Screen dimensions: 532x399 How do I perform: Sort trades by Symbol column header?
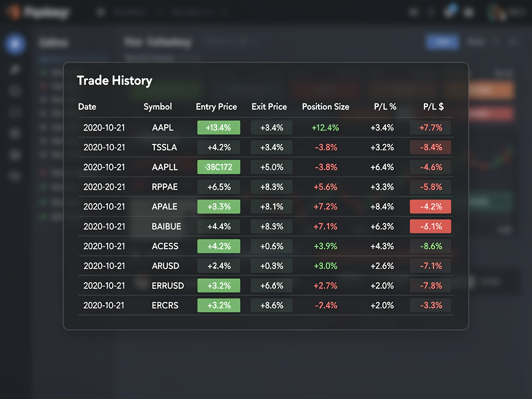(157, 107)
